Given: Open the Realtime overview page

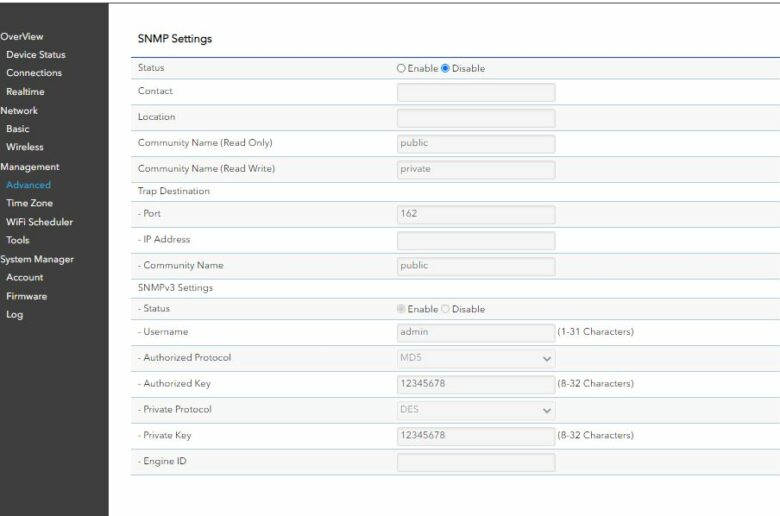Looking at the screenshot, I should [x=25, y=92].
